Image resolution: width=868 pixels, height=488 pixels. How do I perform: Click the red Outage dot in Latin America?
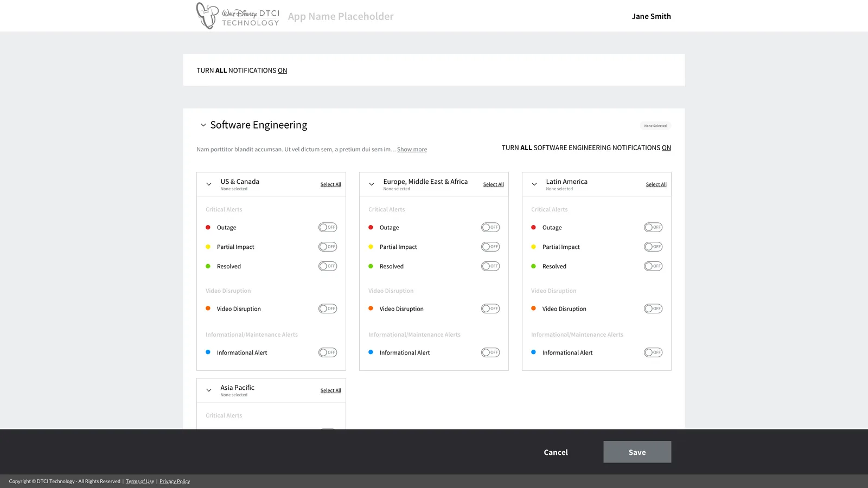coord(533,227)
